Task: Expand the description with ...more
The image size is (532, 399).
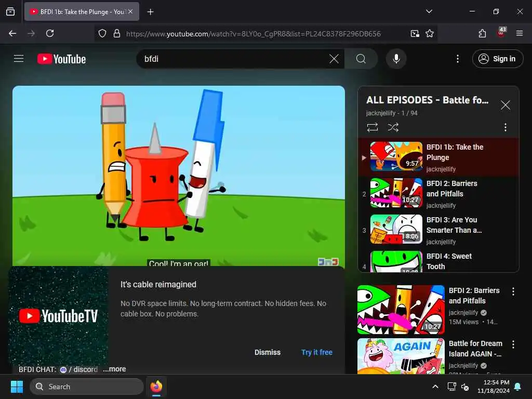Action: point(114,369)
